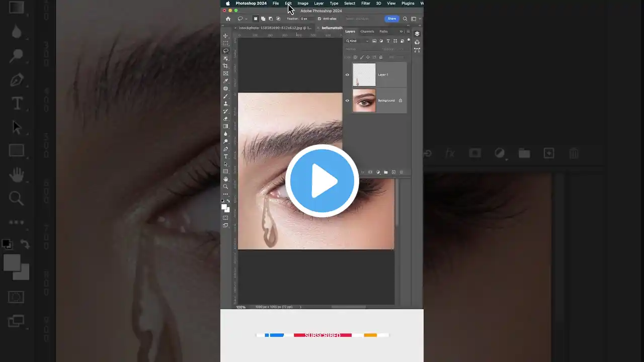
Task: Delete a layer using the trash icon
Action: 401,172
